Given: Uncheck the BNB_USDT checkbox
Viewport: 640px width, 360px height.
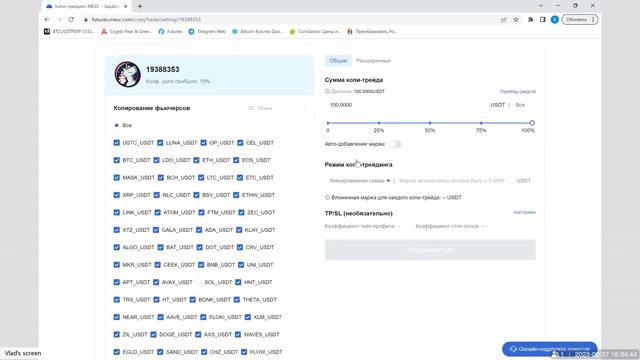Looking at the screenshot, I should [201, 264].
